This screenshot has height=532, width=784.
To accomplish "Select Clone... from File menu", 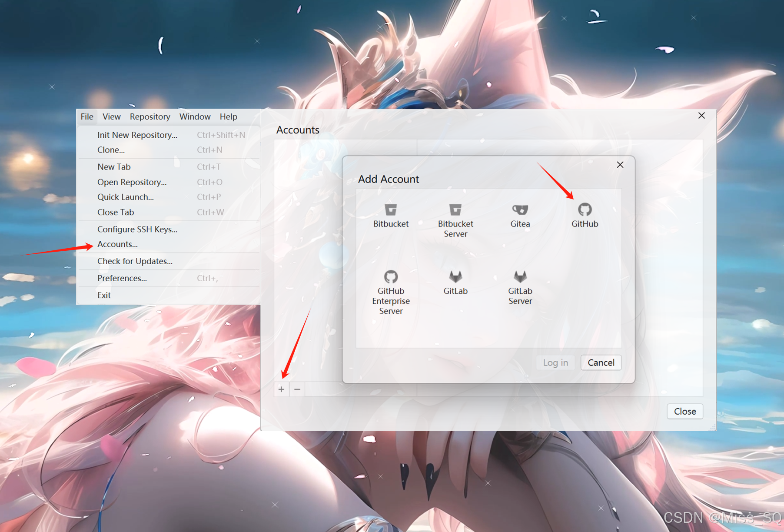I will point(169,150).
